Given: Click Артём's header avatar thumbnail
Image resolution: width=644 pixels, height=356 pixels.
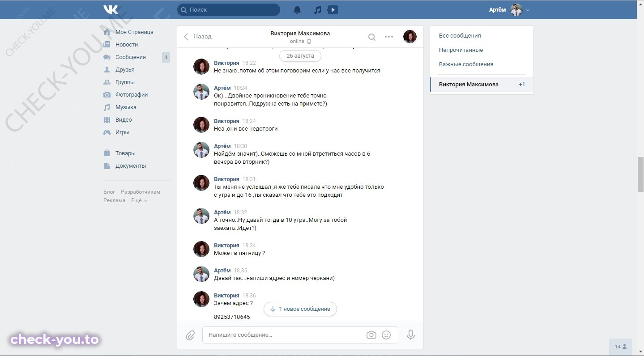Looking at the screenshot, I should pos(516,10).
